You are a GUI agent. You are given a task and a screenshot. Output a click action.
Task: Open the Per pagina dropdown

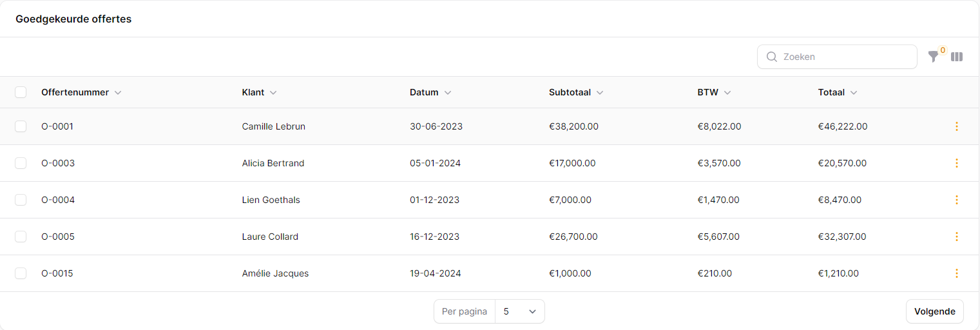coord(519,311)
